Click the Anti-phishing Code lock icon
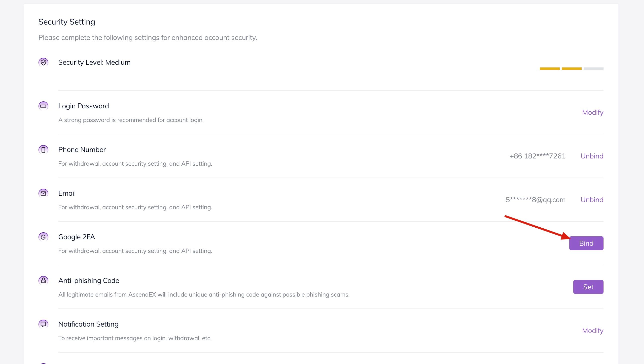644x364 pixels. [x=43, y=280]
